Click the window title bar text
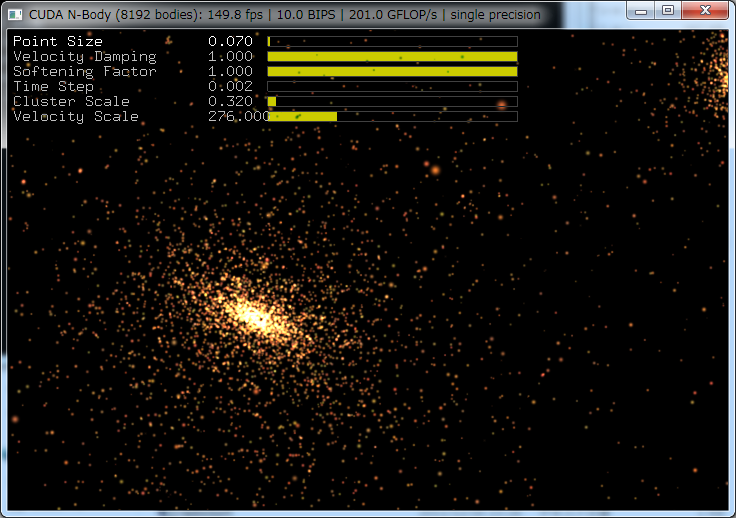The height and width of the screenshot is (518, 736). [x=285, y=15]
